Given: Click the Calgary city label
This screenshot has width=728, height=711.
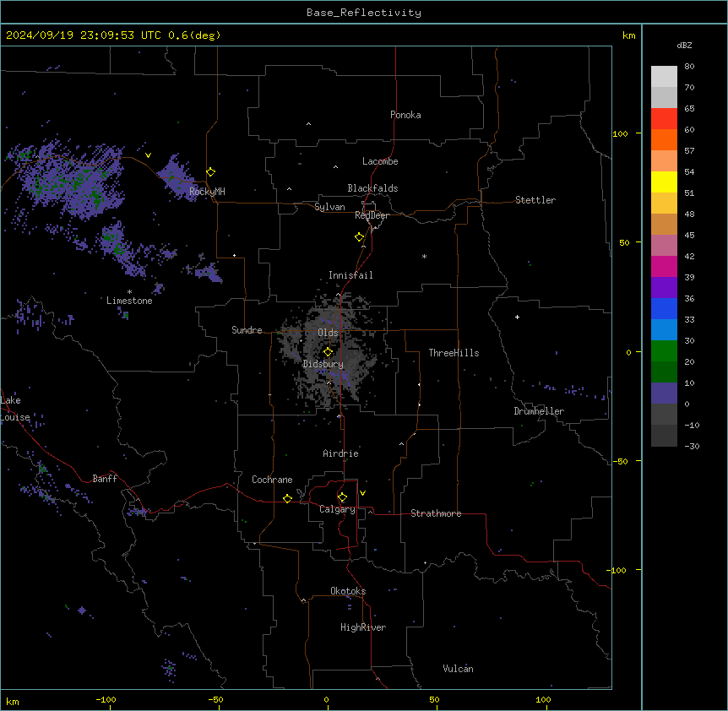Looking at the screenshot, I should point(337,509).
